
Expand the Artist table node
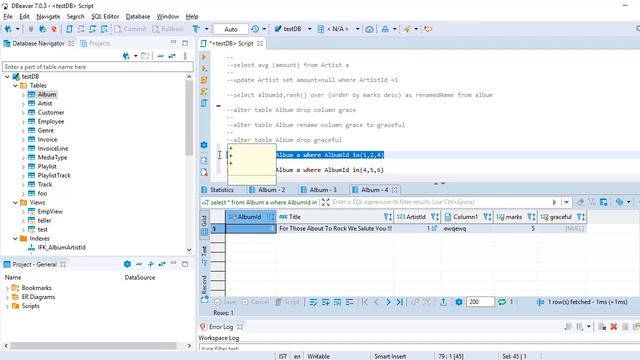pos(23,104)
